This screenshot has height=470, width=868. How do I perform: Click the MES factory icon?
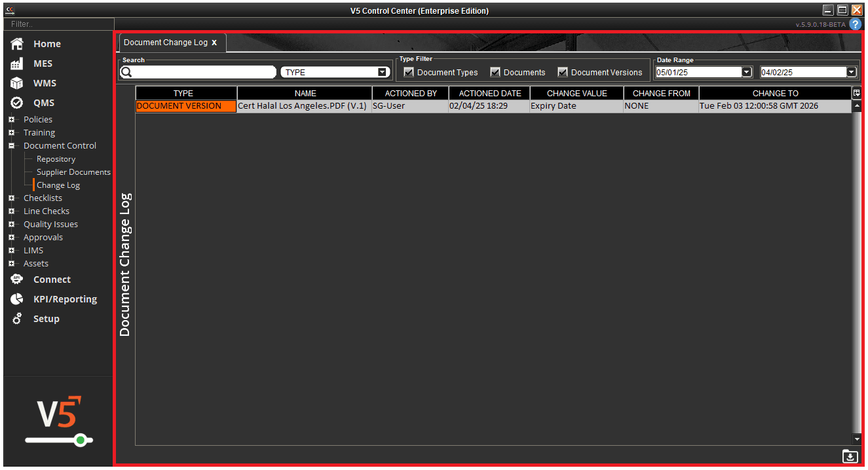(x=18, y=63)
